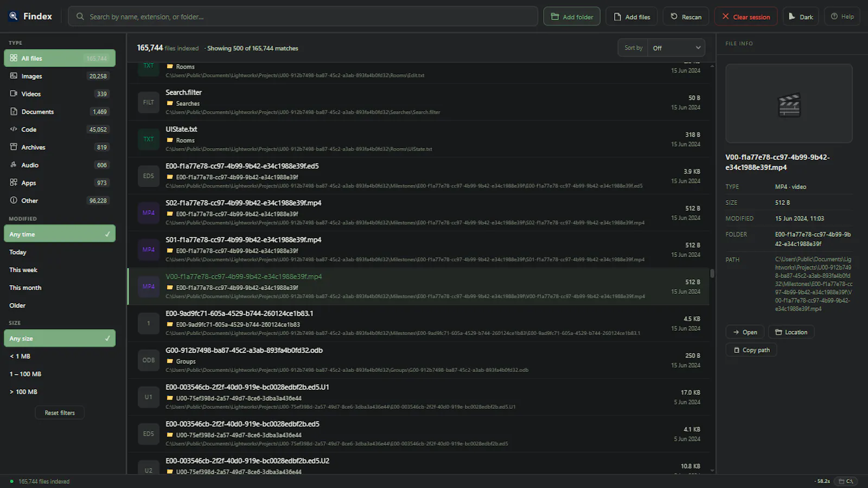Show only Documents type

pyautogui.click(x=60, y=112)
